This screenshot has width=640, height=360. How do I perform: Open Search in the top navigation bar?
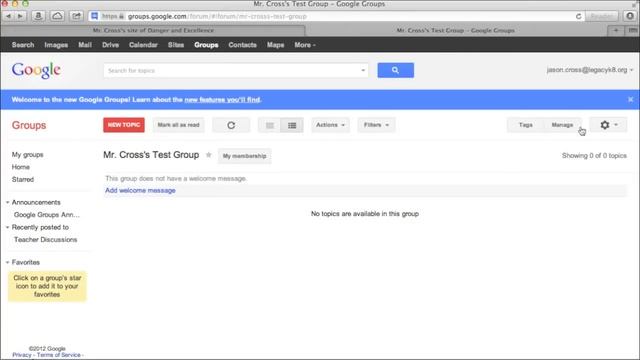coord(23,45)
